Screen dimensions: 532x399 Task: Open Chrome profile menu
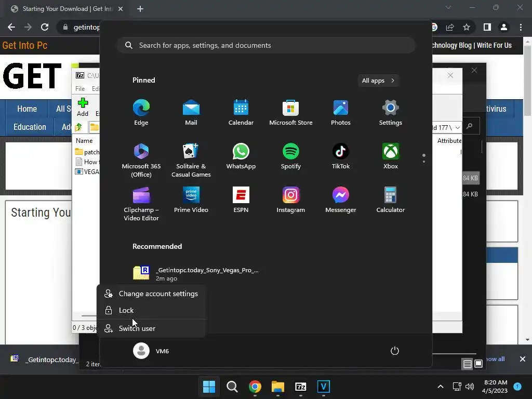[504, 27]
